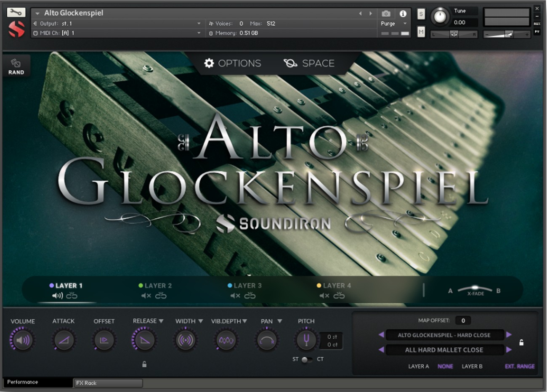Click the NONE label next to Layer A

[445, 366]
